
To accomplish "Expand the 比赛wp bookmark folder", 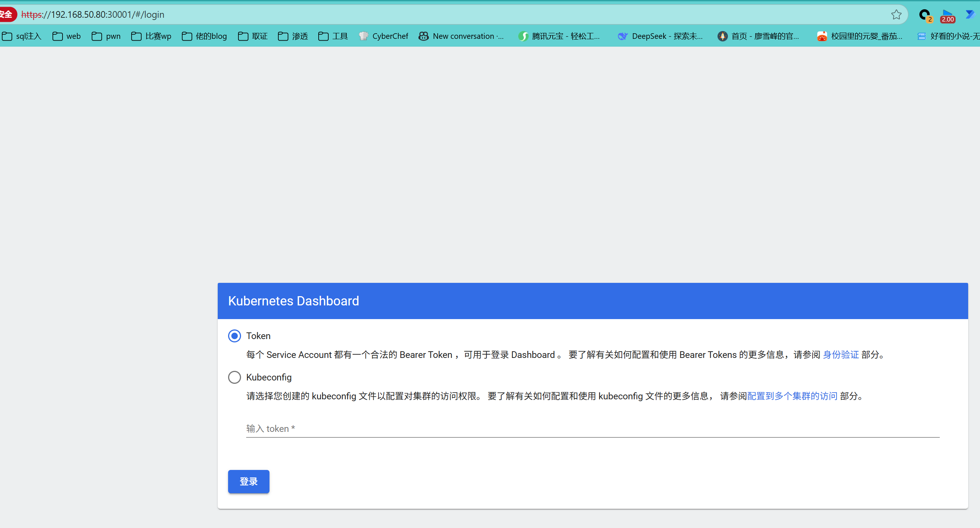I will [x=151, y=36].
